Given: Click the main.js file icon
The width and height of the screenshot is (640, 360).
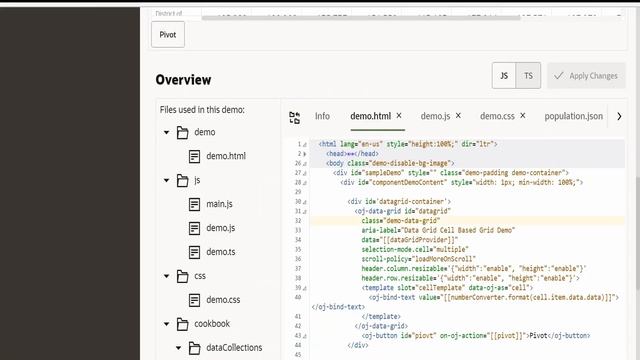Looking at the screenshot, I should click(194, 204).
